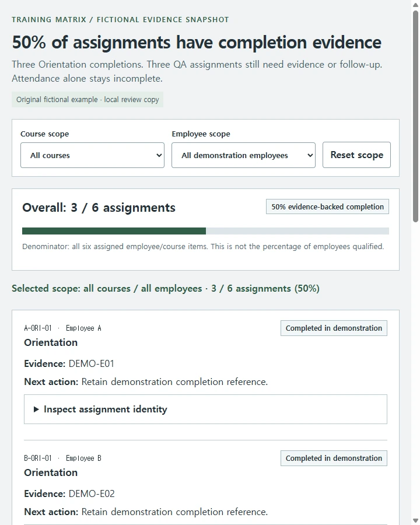Open the Course scope dropdown

point(92,155)
